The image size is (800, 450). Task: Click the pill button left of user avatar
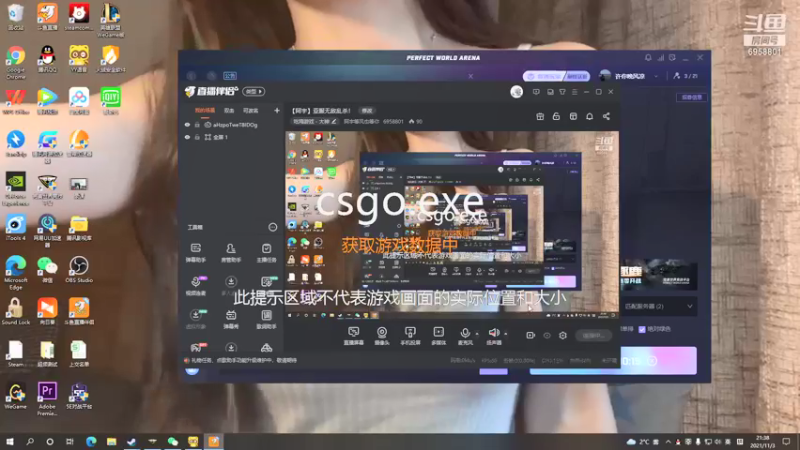557,76
